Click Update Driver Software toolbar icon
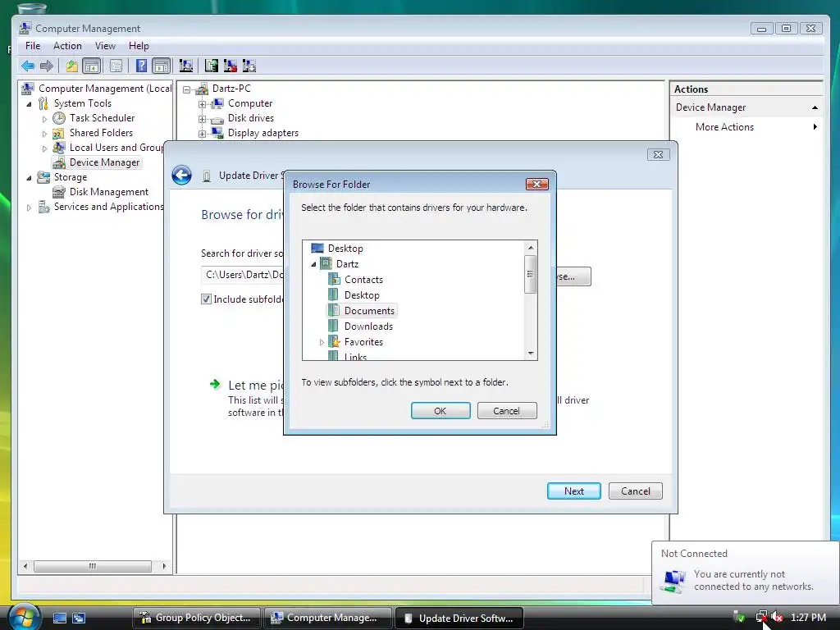Image resolution: width=840 pixels, height=630 pixels. pos(211,66)
